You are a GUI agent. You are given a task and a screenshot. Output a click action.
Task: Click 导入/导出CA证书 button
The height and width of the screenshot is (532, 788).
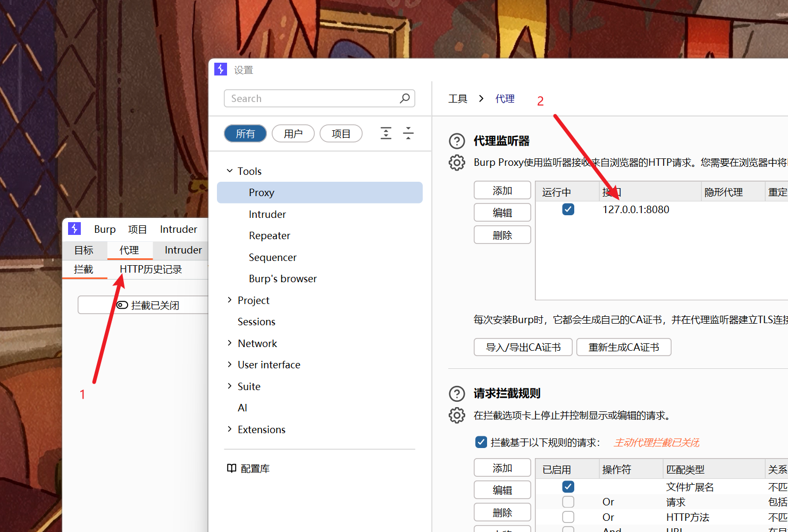click(x=523, y=347)
